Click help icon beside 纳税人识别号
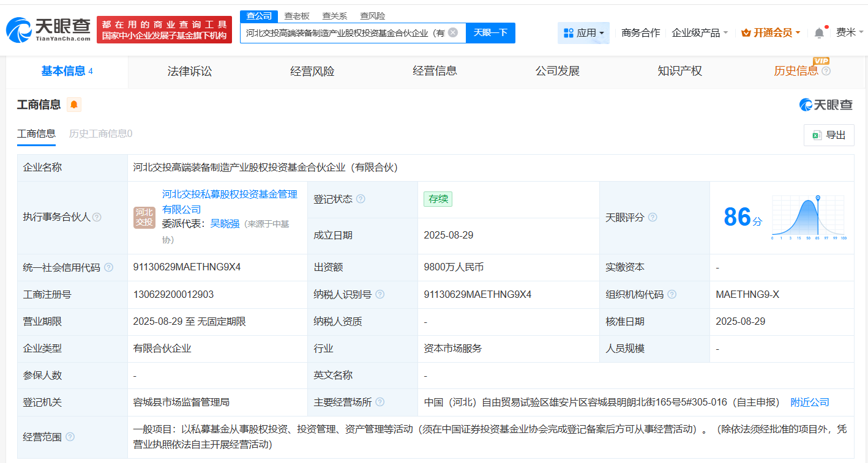Viewport: 868px width, 463px height. [381, 294]
